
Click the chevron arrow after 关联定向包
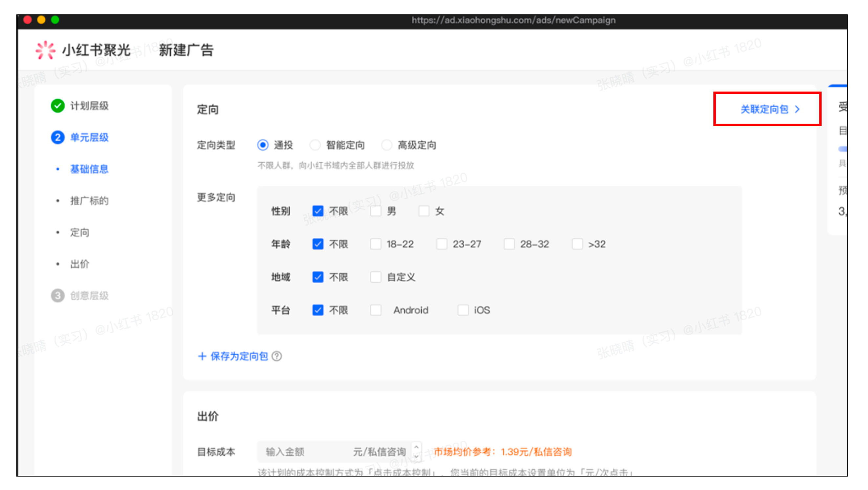[x=797, y=109]
